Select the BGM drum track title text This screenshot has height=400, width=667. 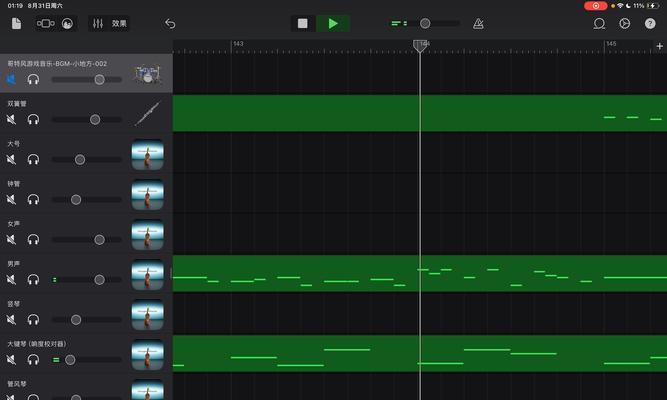pyautogui.click(x=57, y=63)
